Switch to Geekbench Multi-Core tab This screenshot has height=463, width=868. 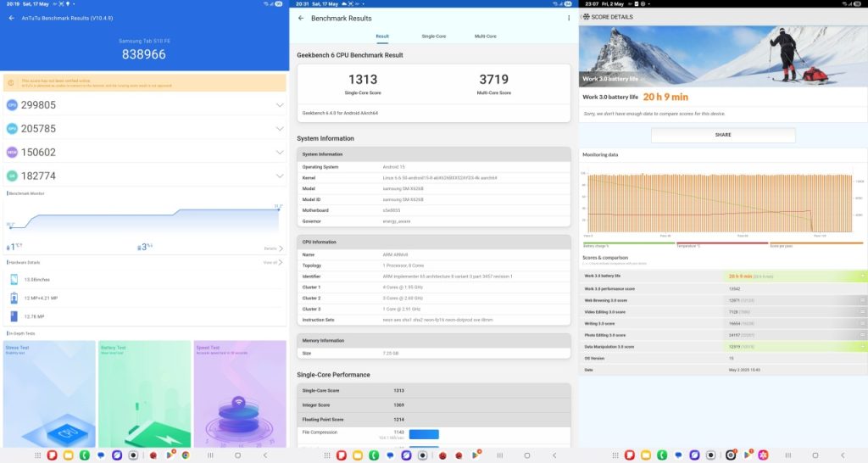click(486, 36)
